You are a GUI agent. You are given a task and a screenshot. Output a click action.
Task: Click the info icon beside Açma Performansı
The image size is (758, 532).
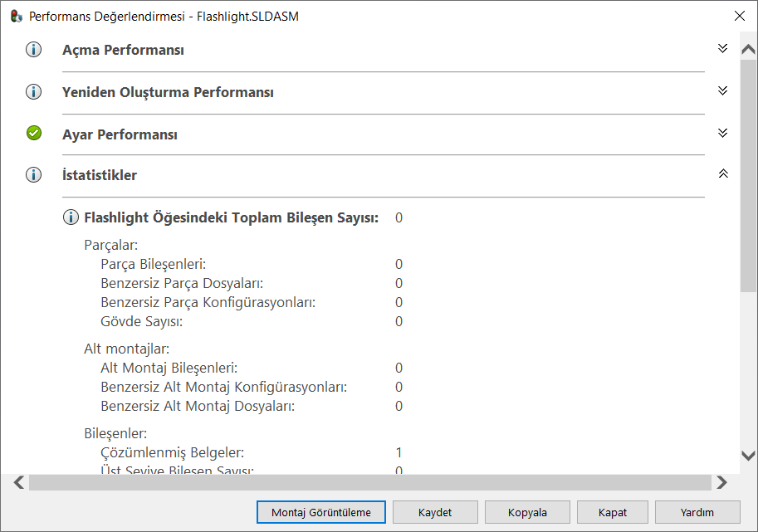pos(34,50)
